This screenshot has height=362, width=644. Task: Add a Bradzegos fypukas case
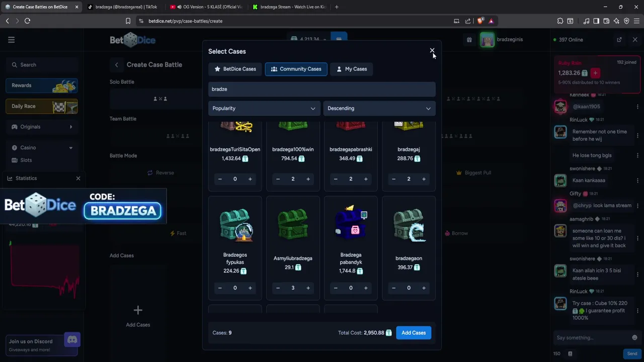250,288
